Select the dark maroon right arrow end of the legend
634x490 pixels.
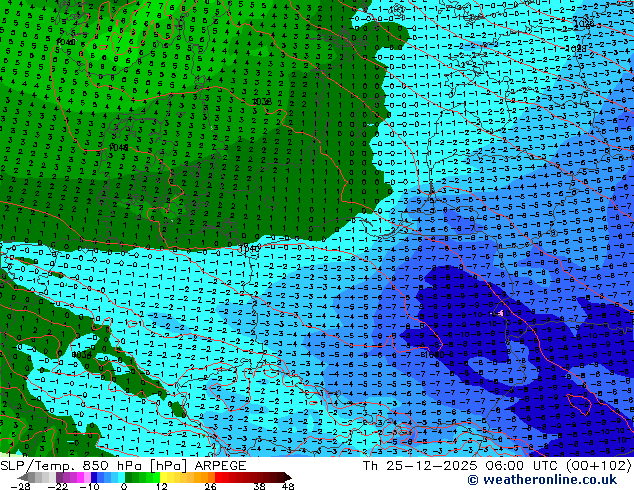(x=288, y=477)
